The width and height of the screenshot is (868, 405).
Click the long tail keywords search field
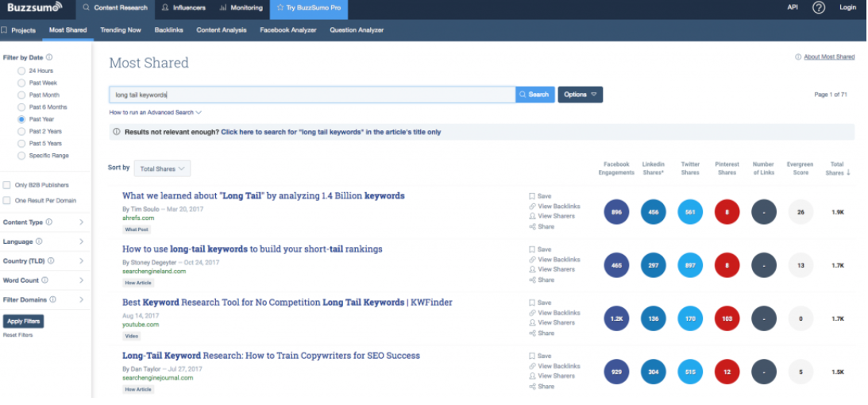pyautogui.click(x=312, y=94)
